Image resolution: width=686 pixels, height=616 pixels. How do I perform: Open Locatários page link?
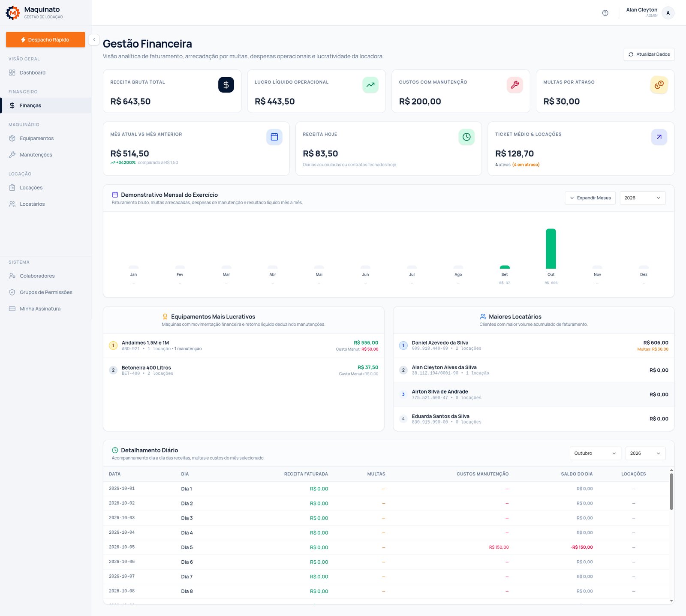(45, 204)
